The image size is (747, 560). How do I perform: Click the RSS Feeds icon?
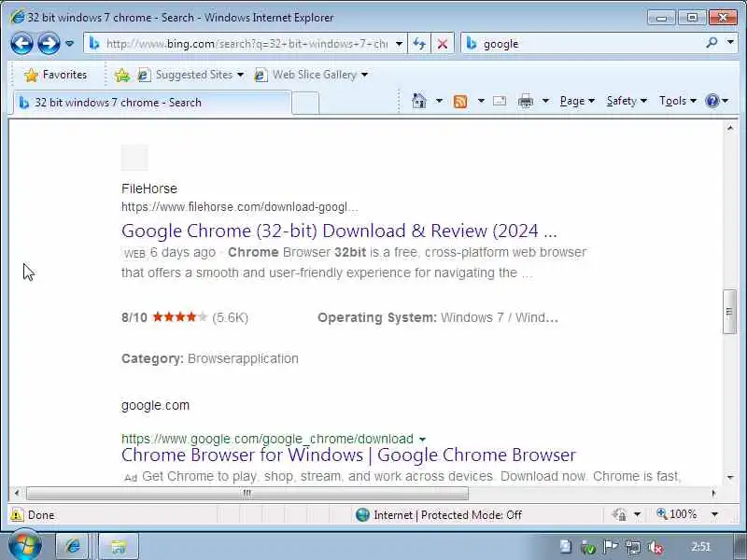[460, 101]
